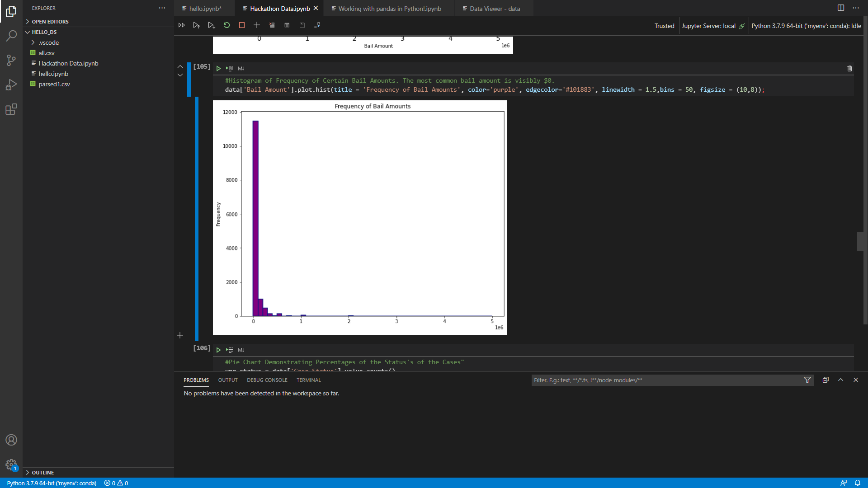
Task: Delete cell 105 with the trash icon
Action: coord(849,69)
